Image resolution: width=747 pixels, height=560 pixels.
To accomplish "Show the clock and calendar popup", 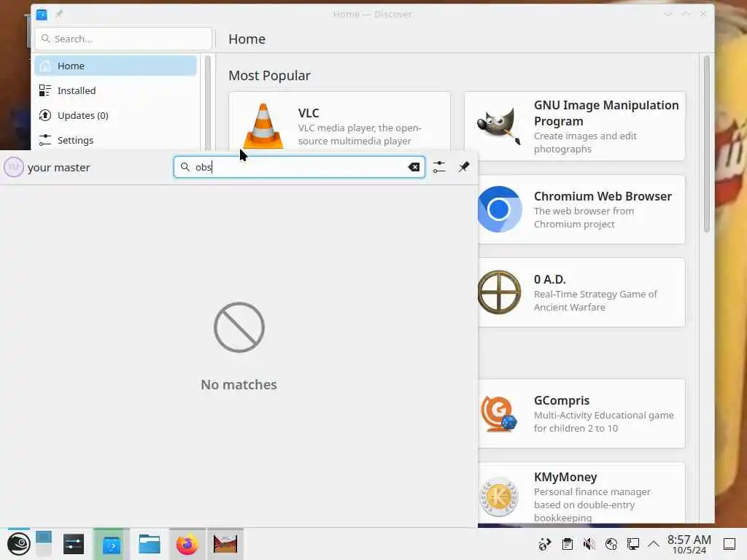I will click(689, 544).
